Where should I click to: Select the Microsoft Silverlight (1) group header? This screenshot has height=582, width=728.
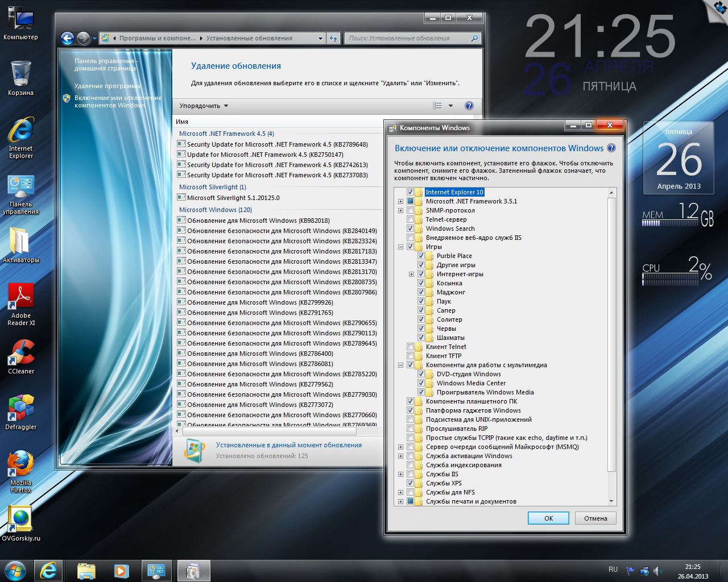[x=213, y=187]
